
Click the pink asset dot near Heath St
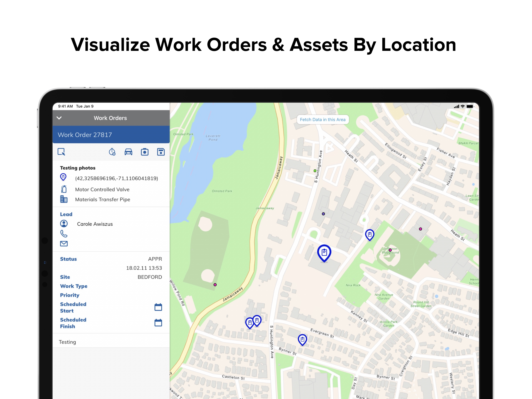pyautogui.click(x=420, y=229)
